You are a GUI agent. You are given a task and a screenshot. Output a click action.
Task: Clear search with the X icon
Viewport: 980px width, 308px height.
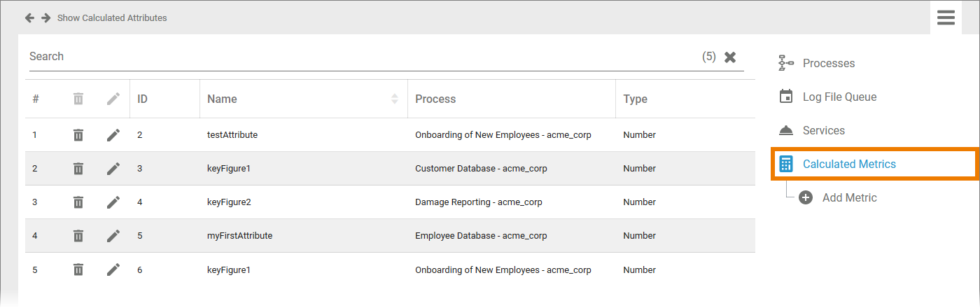pyautogui.click(x=730, y=57)
